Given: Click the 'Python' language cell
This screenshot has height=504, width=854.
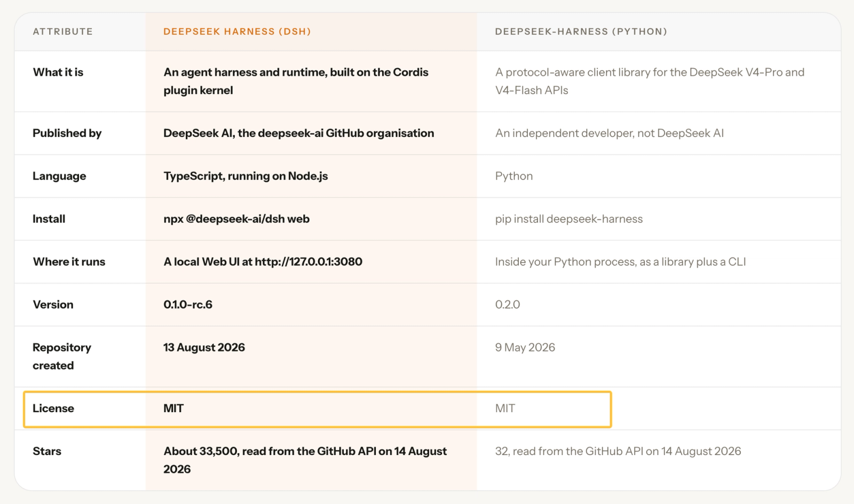Looking at the screenshot, I should click(513, 176).
